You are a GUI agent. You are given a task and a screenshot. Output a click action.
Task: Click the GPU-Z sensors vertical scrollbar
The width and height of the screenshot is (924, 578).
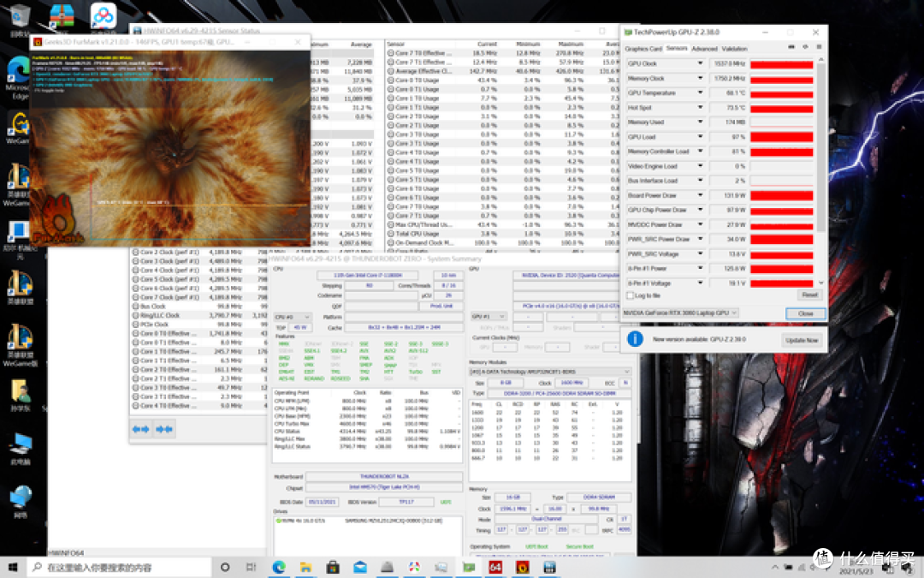click(x=820, y=147)
